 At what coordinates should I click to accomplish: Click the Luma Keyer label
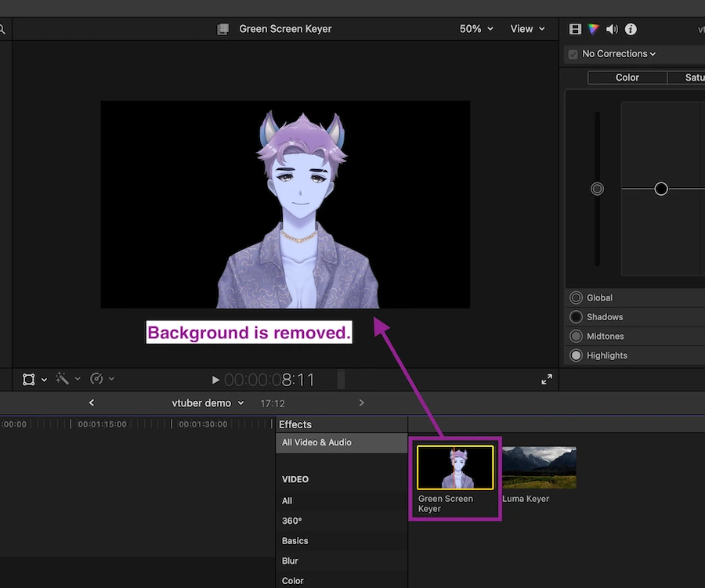pyautogui.click(x=526, y=499)
